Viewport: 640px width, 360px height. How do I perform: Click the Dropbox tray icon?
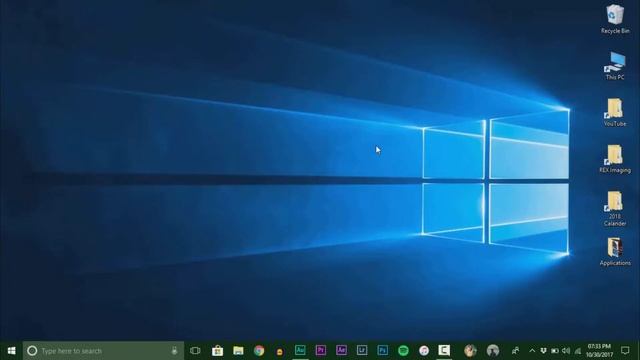543,351
